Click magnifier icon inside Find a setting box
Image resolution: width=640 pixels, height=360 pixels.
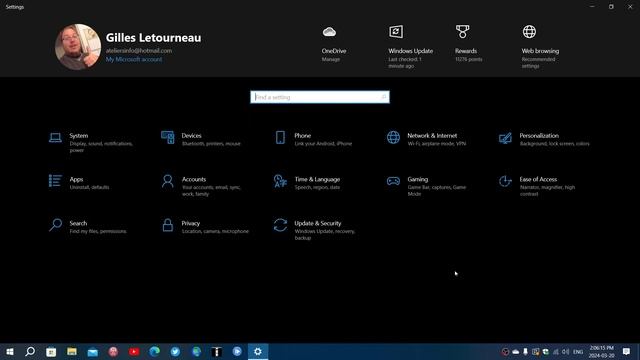click(383, 97)
